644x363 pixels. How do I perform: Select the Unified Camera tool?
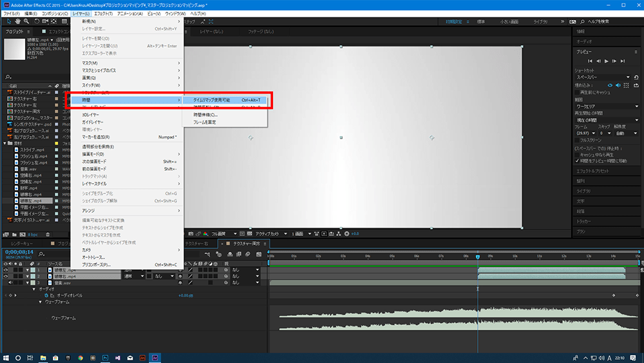click(45, 21)
